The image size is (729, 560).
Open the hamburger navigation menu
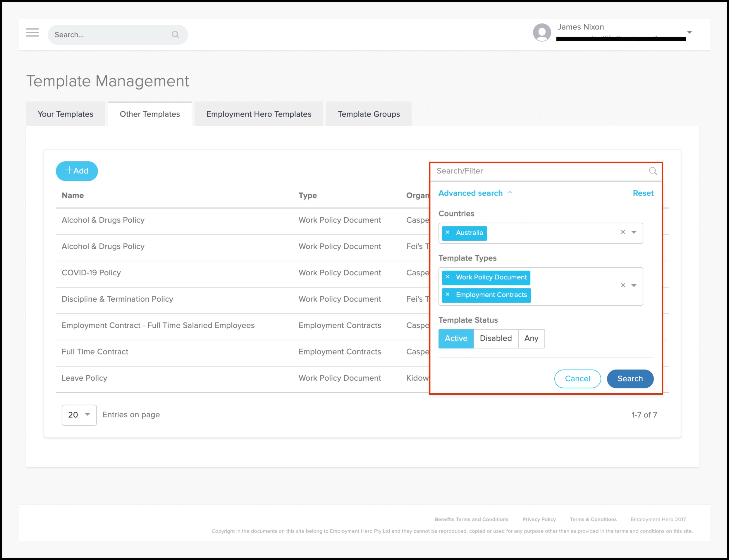32,32
